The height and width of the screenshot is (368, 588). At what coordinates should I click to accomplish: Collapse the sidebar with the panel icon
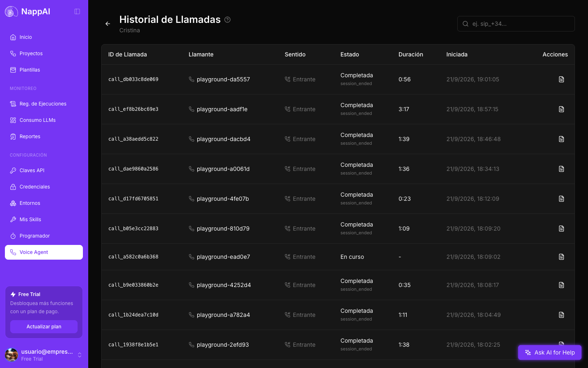(x=77, y=11)
